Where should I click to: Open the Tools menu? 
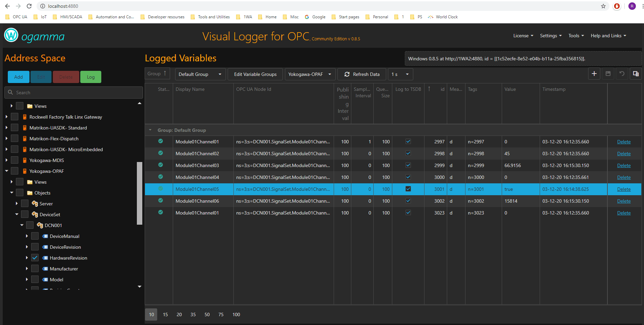tap(576, 36)
